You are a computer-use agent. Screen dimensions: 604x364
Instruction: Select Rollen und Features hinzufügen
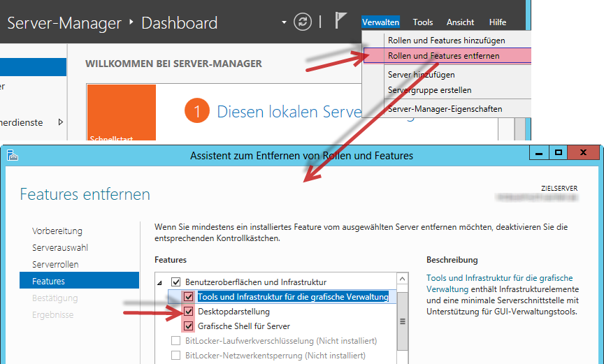click(446, 41)
